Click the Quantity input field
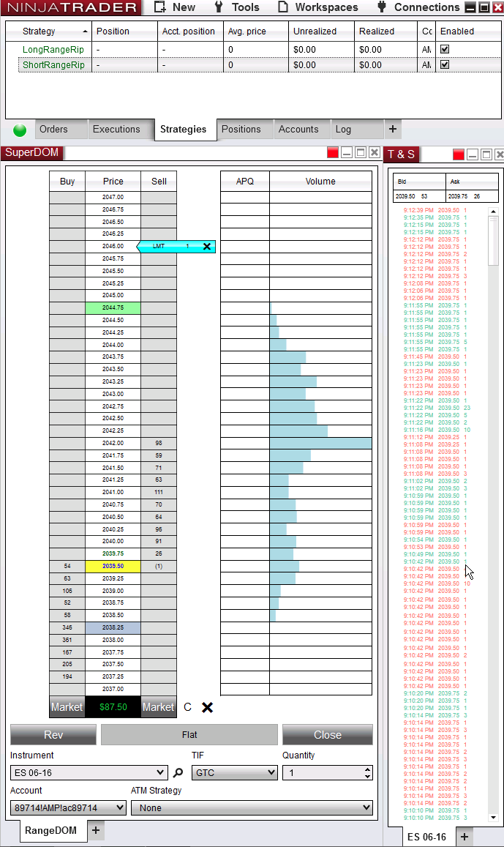 coord(323,772)
